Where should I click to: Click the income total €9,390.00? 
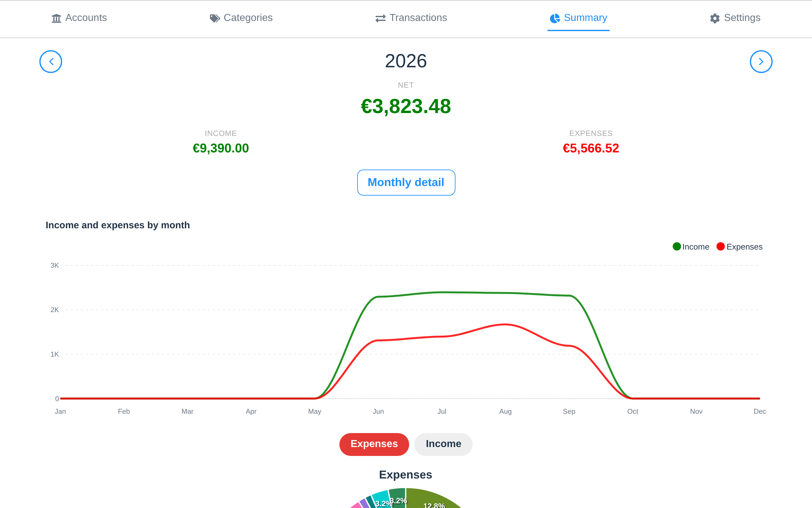[x=221, y=149]
